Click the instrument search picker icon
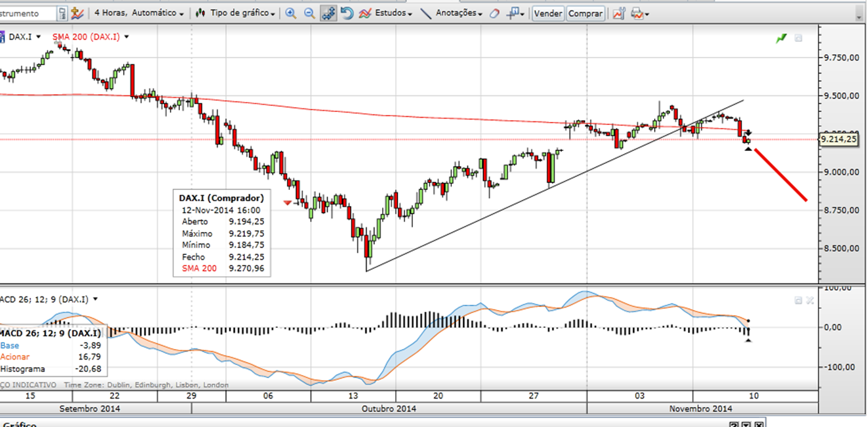This screenshot has width=868, height=427. [62, 13]
